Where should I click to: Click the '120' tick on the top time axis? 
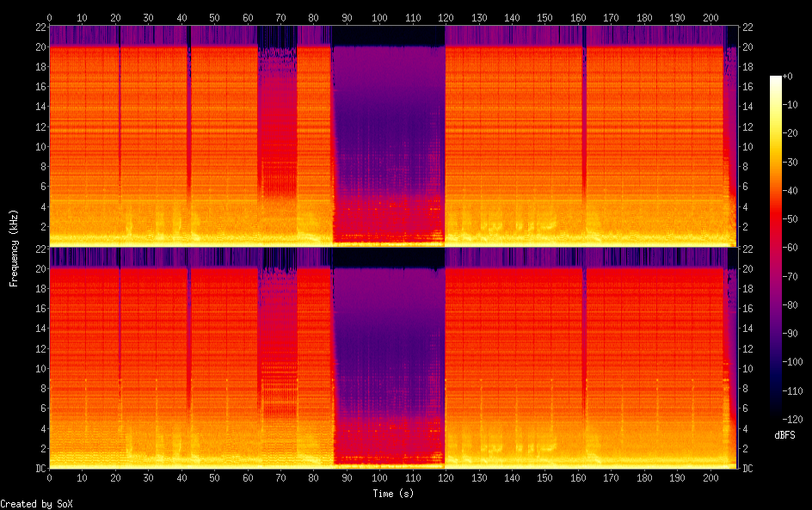coord(446,17)
